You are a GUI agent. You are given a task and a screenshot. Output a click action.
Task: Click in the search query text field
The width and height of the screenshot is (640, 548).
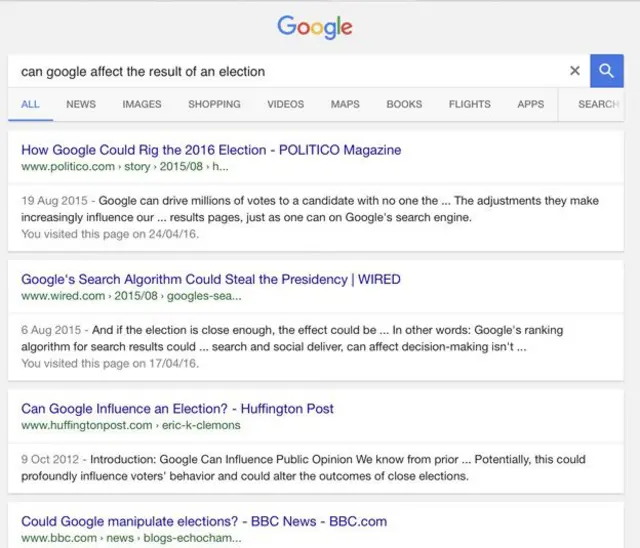point(280,71)
